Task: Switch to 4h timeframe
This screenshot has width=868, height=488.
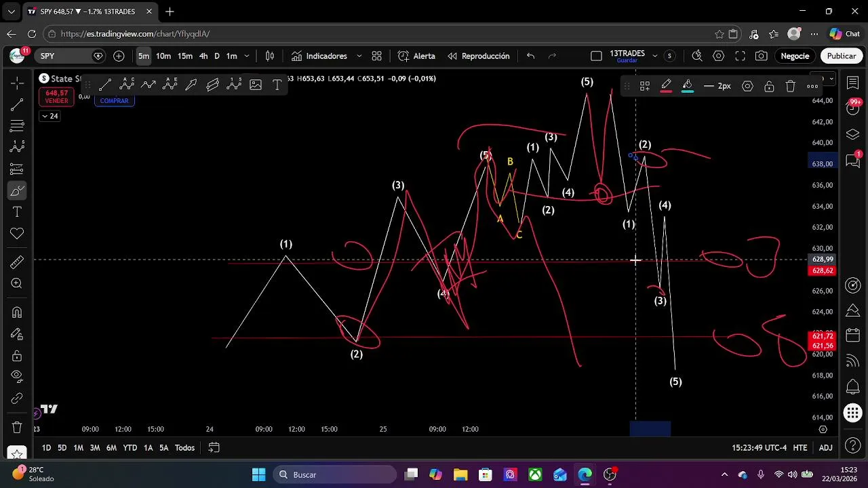Action: point(203,56)
